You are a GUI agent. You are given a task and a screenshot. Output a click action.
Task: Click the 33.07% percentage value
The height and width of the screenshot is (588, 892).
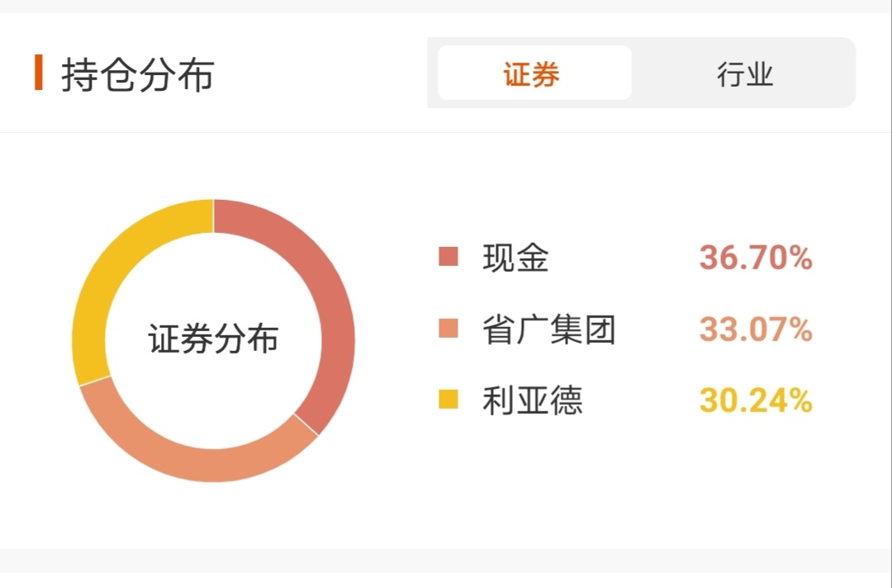[756, 330]
